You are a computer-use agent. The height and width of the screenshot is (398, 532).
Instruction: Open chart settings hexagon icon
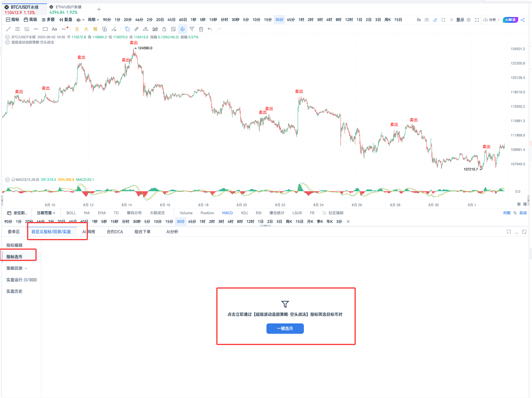pyautogui.click(x=469, y=20)
